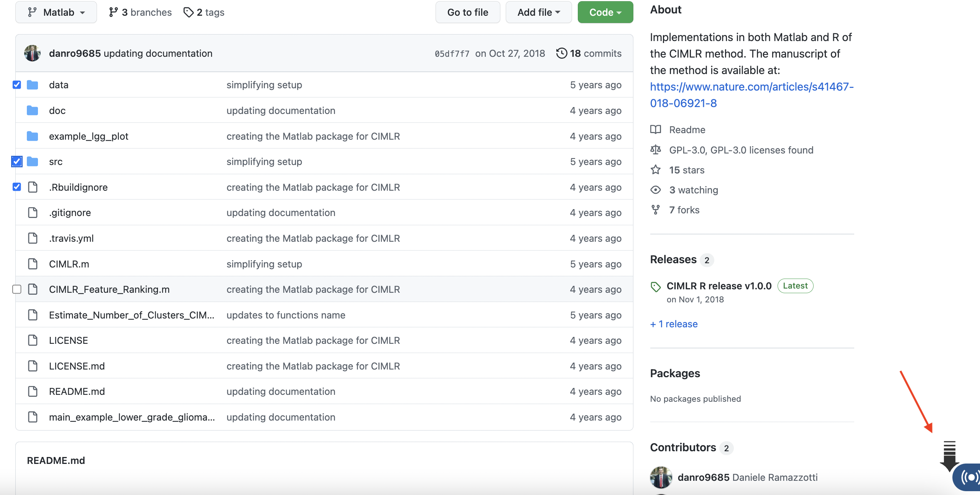Click the book icon beside Readme
This screenshot has width=980, height=495.
(656, 129)
